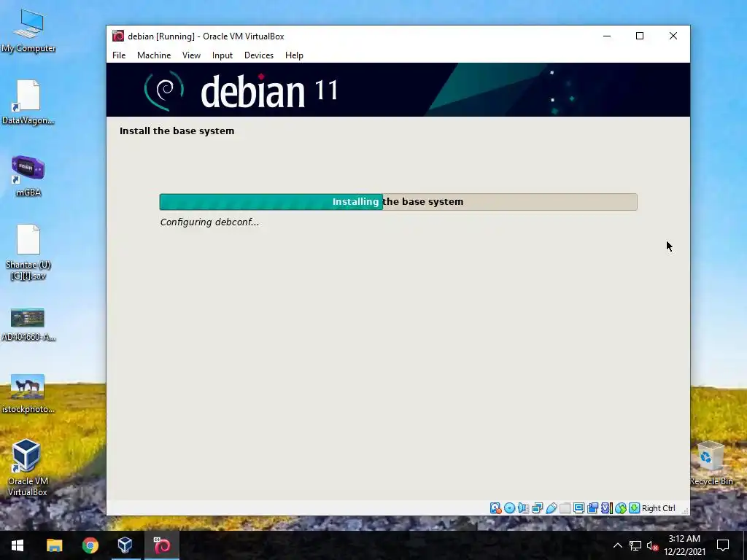Click the muted volume tray icon
747x560 pixels.
click(x=652, y=545)
